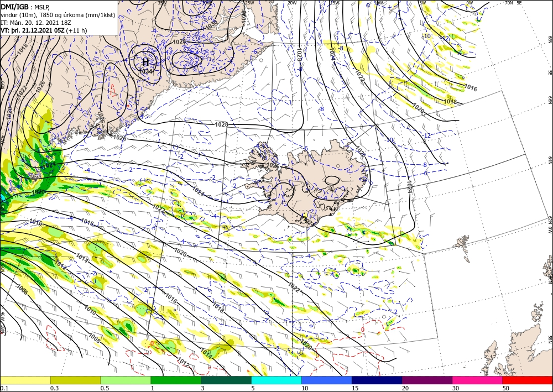Select the red 50 mm legend color block
This screenshot has width=553, height=392.
click(528, 380)
